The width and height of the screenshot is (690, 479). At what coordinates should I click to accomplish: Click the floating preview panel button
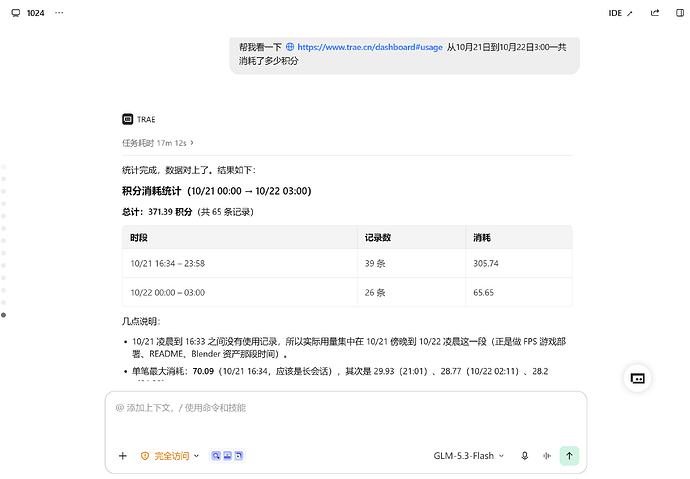tap(637, 378)
